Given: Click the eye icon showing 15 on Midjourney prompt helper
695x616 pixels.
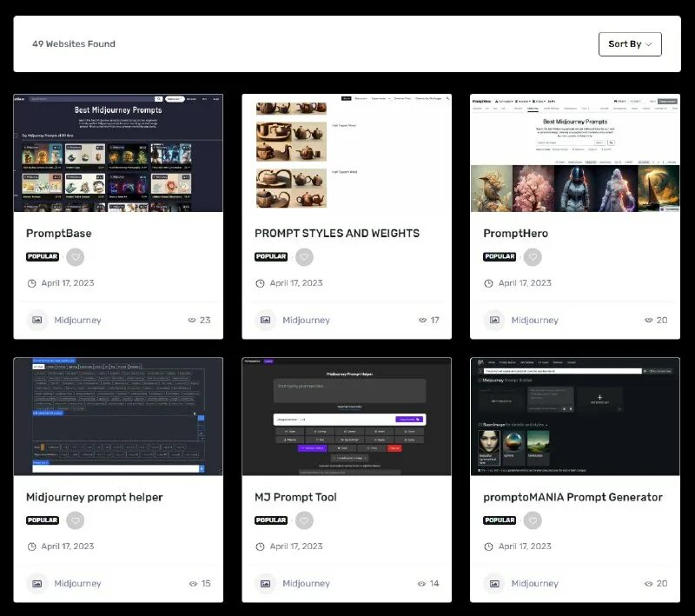Looking at the screenshot, I should pyautogui.click(x=191, y=583).
